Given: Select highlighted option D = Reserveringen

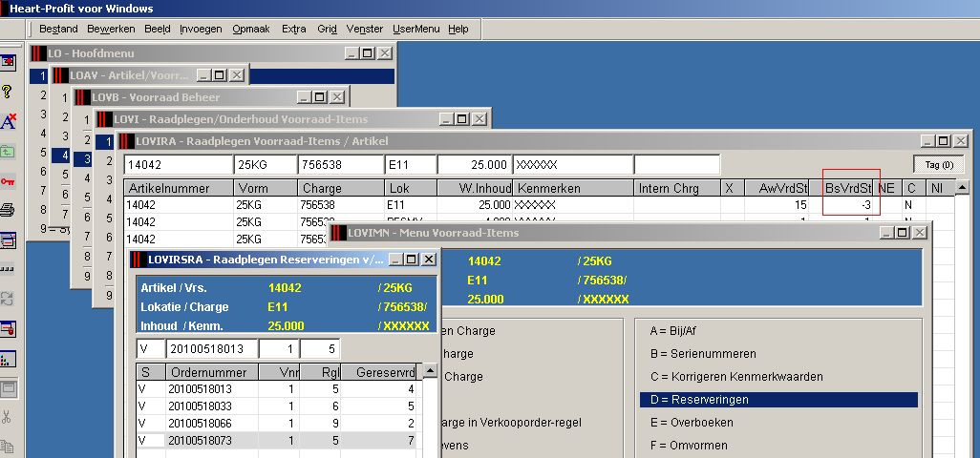Looking at the screenshot, I should (x=778, y=400).
